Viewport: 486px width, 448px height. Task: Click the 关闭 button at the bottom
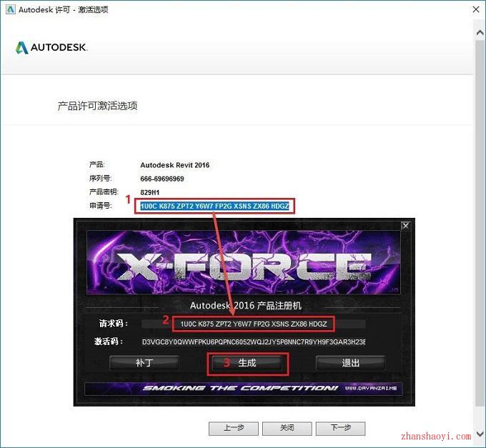coord(287,429)
